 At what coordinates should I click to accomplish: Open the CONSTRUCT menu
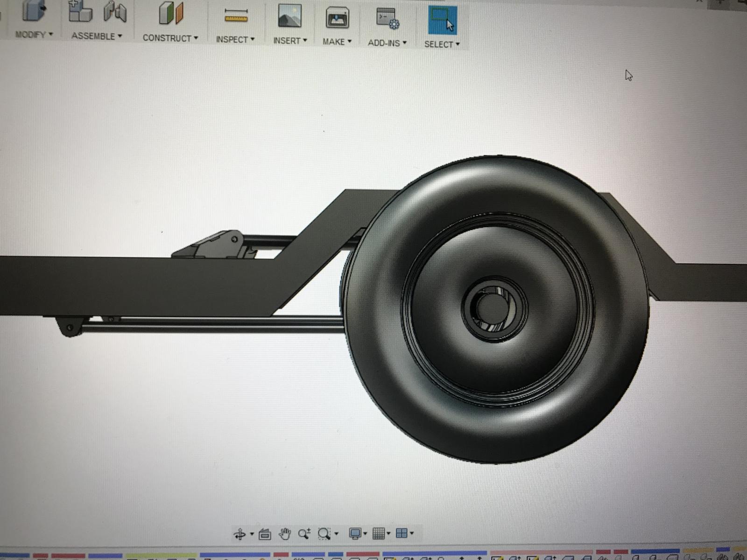(170, 38)
